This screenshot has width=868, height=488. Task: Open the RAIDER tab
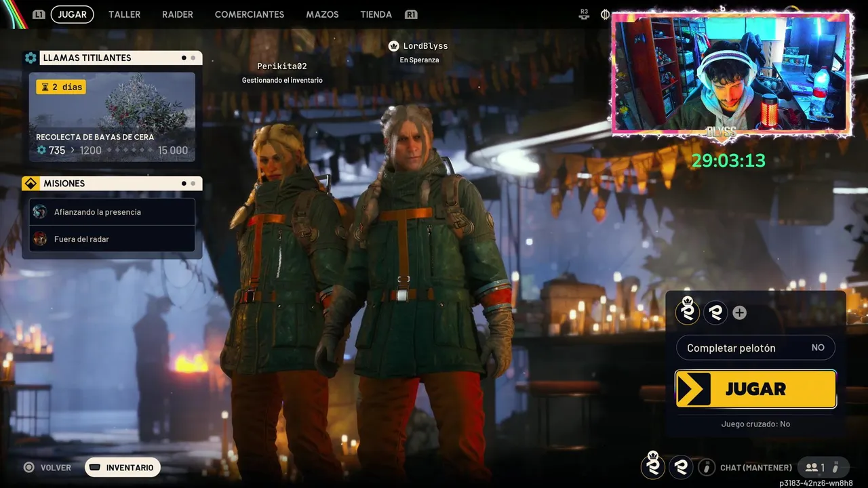click(178, 14)
